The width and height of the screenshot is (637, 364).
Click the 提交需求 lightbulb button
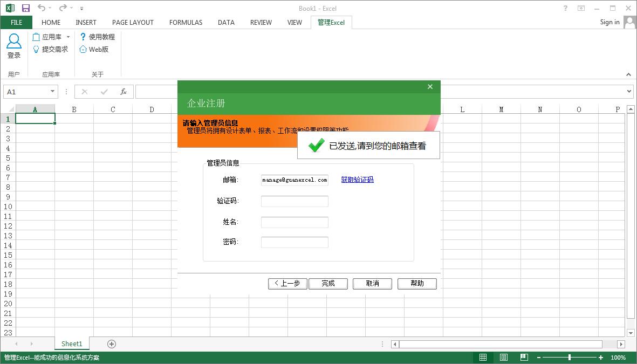pyautogui.click(x=50, y=49)
